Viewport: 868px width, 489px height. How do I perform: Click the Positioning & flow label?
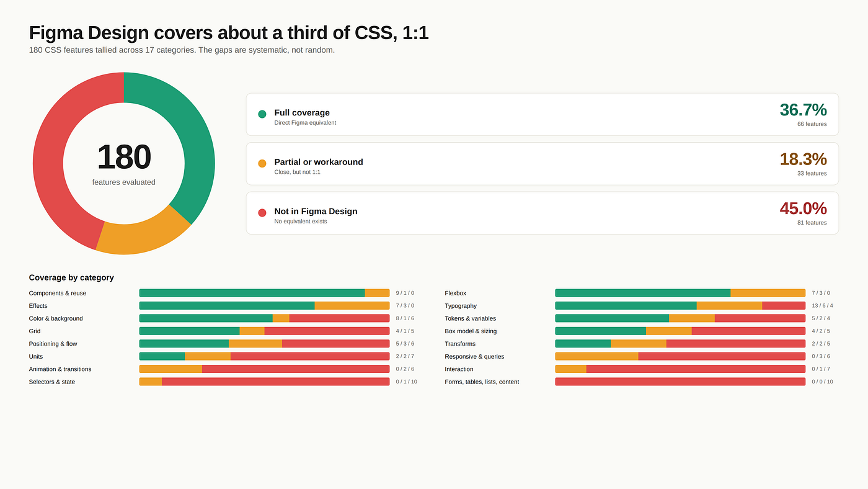pos(53,344)
